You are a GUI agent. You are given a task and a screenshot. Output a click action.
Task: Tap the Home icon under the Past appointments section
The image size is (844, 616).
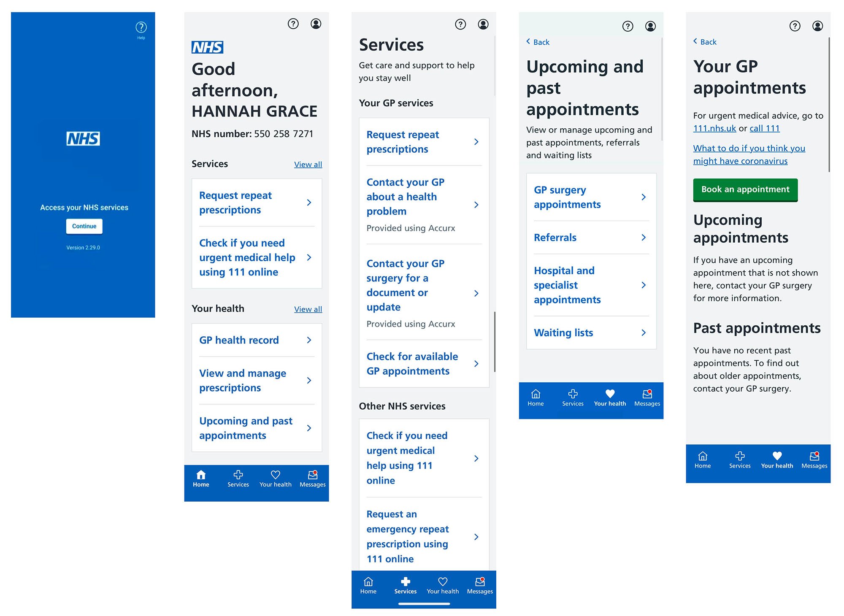[703, 456]
